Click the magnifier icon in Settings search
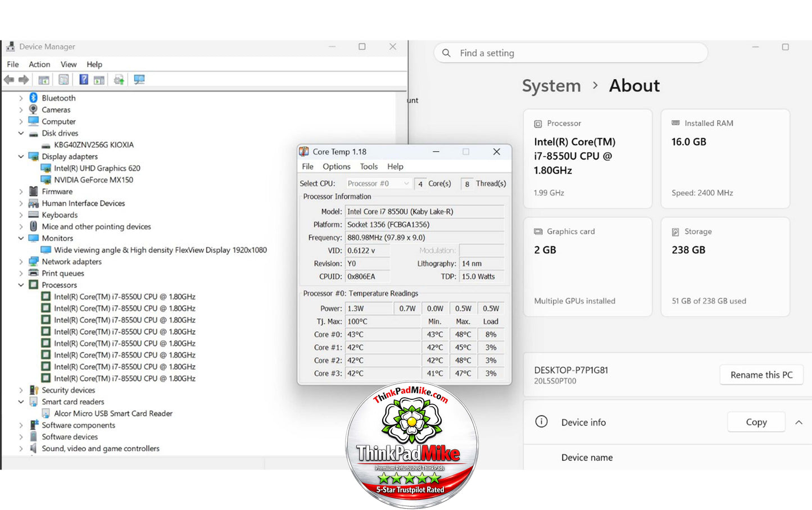Screen dimensions: 812x510 point(446,53)
